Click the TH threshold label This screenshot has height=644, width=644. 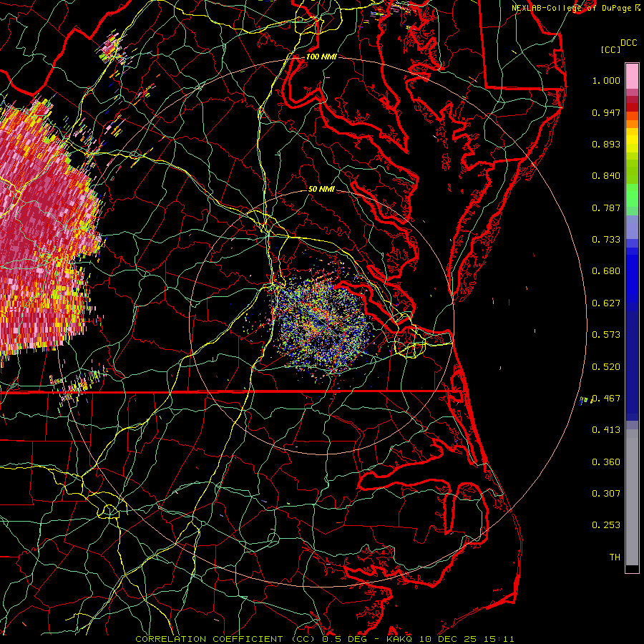click(x=615, y=557)
